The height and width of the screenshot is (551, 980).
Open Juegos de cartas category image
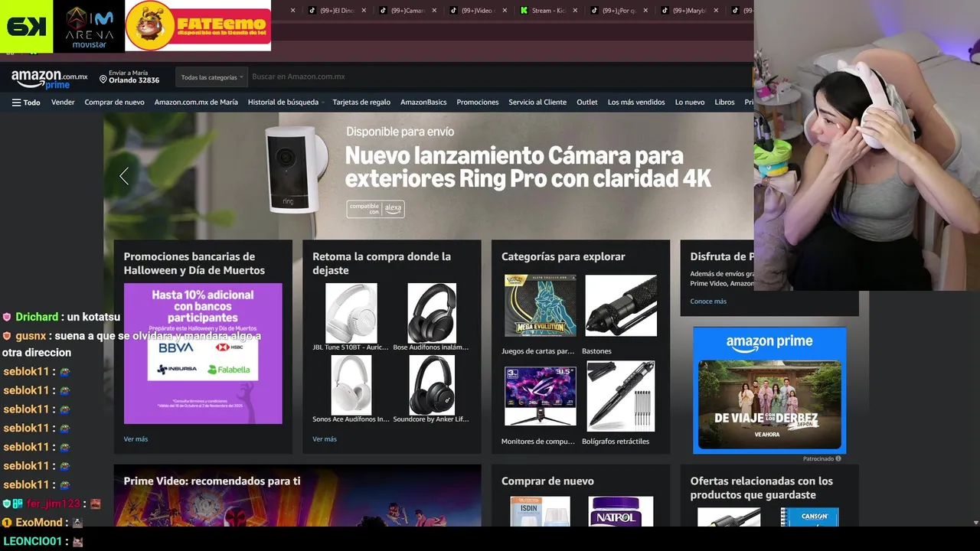(x=541, y=306)
